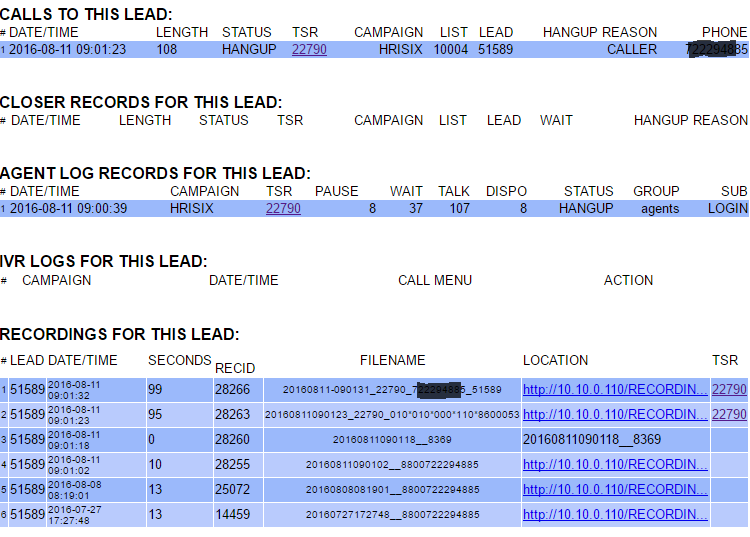Open recording location link for RECID 14459
The width and height of the screenshot is (750, 537).
pyautogui.click(x=615, y=514)
